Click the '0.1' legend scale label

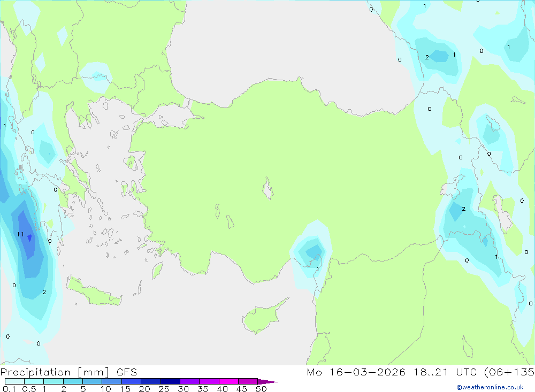9,389
